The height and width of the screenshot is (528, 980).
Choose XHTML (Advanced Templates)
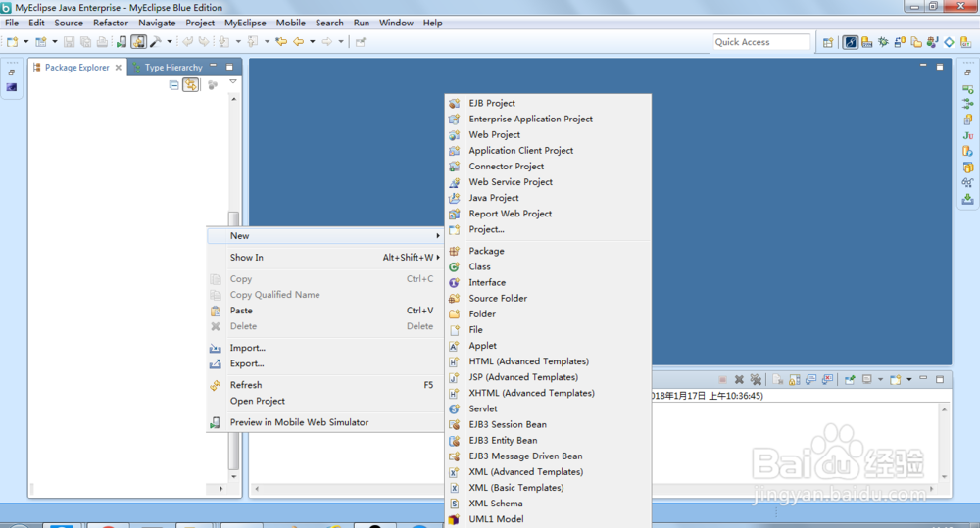[548, 393]
